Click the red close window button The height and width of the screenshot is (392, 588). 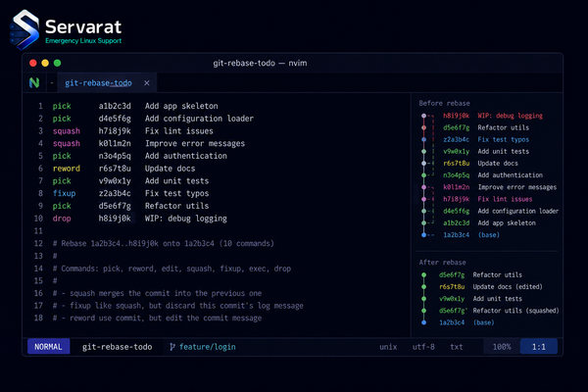[x=33, y=63]
